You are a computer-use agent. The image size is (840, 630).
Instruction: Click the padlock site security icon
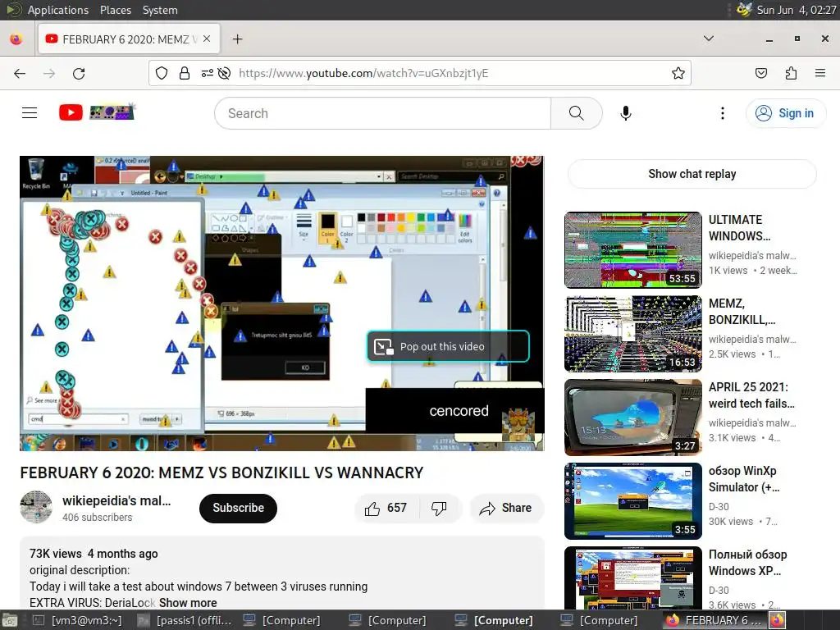[x=185, y=73]
